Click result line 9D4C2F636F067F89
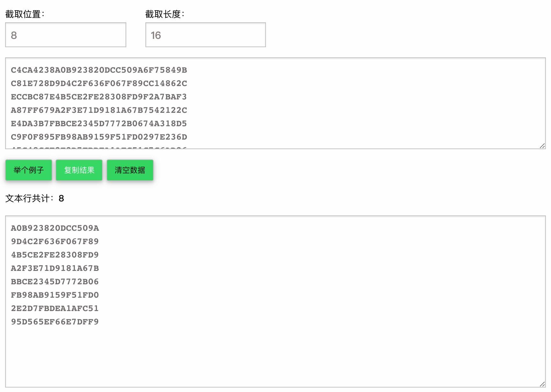 click(x=55, y=242)
